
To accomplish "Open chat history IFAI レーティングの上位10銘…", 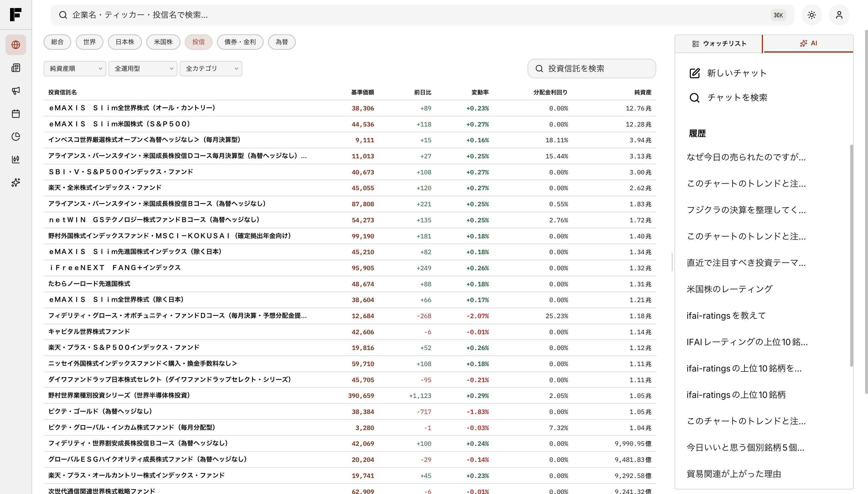I will click(x=747, y=342).
